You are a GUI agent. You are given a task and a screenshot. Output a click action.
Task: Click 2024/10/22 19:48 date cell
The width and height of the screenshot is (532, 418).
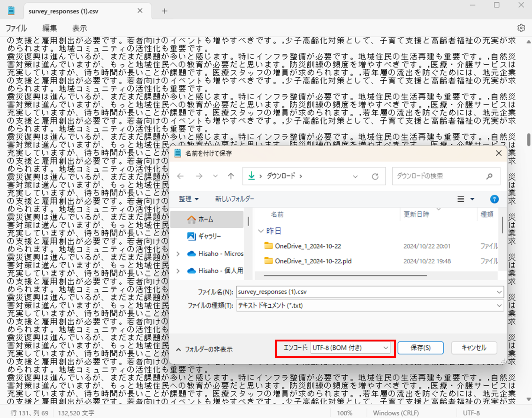pyautogui.click(x=427, y=261)
